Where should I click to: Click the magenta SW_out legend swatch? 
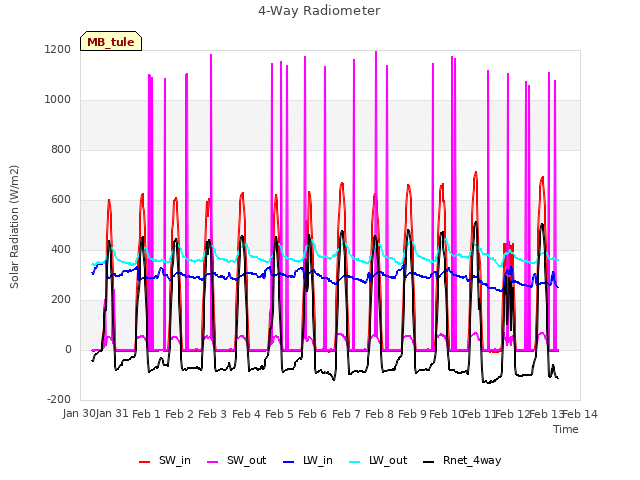pyautogui.click(x=213, y=462)
